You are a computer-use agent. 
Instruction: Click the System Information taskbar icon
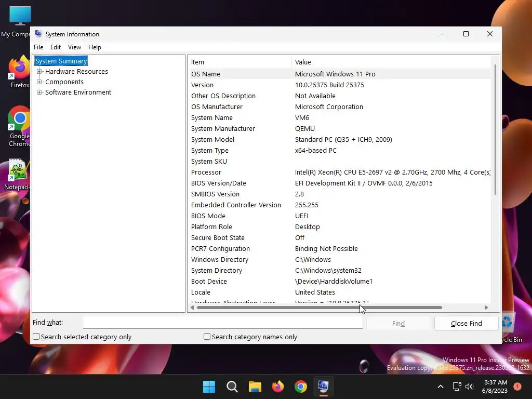click(x=323, y=387)
